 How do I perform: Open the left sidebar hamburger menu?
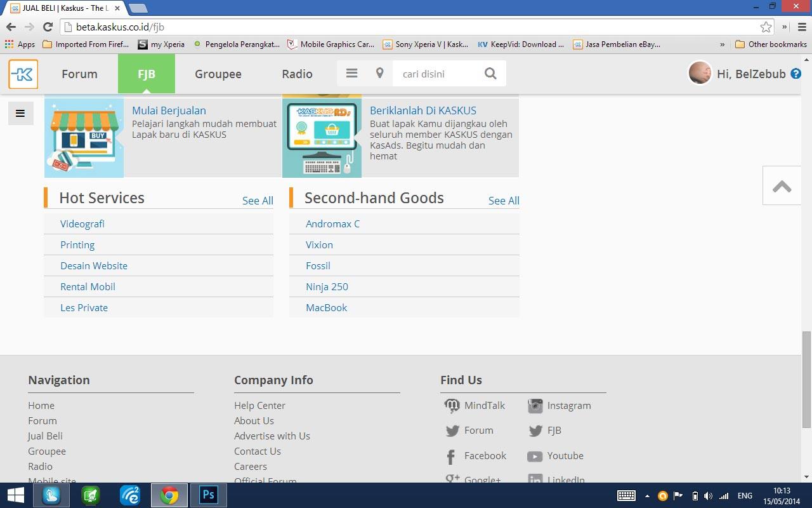[x=20, y=114]
